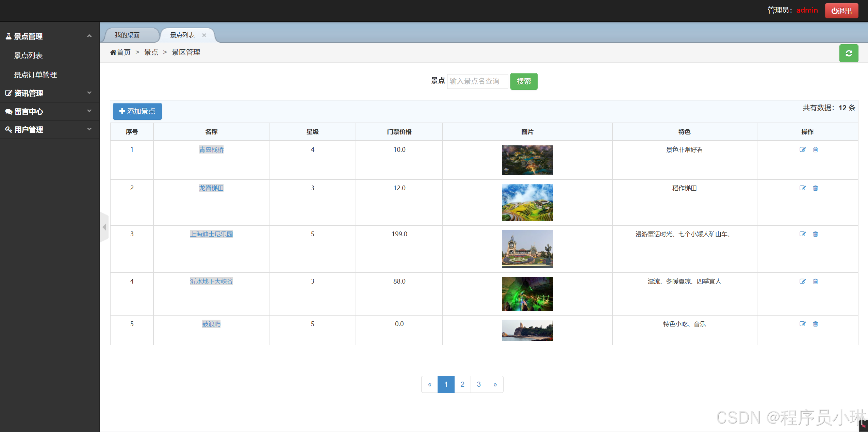Image resolution: width=868 pixels, height=432 pixels.
Task: Open 景点订单管理 in sidebar
Action: click(35, 75)
